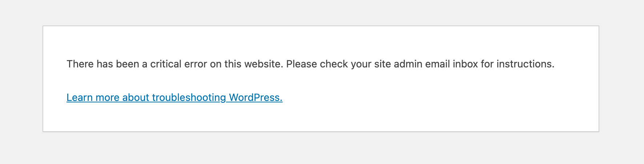Click the critical error phrase in message
This screenshot has width=644, height=164.
[x=179, y=64]
